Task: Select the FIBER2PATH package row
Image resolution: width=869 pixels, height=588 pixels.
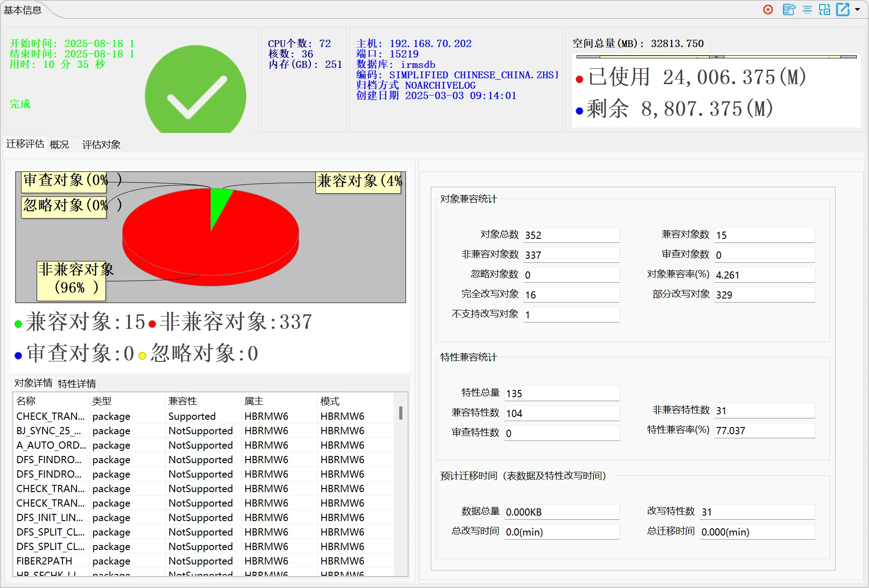Action: pos(44,561)
